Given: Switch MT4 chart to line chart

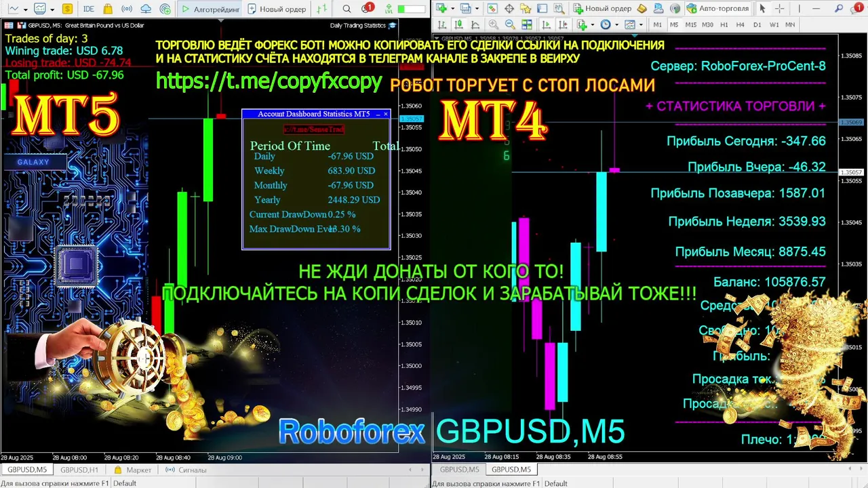Looking at the screenshot, I should point(475,24).
